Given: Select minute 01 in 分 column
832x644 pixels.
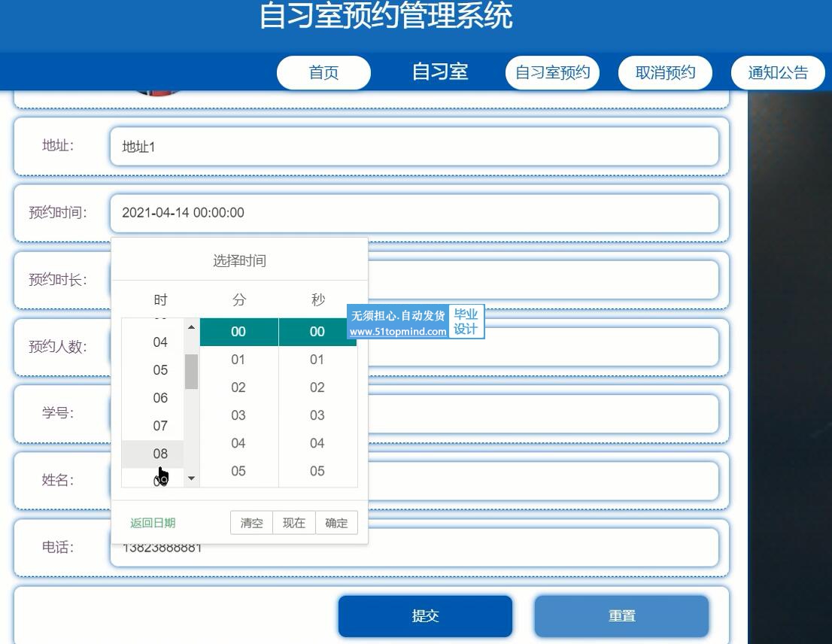Looking at the screenshot, I should pyautogui.click(x=238, y=360).
